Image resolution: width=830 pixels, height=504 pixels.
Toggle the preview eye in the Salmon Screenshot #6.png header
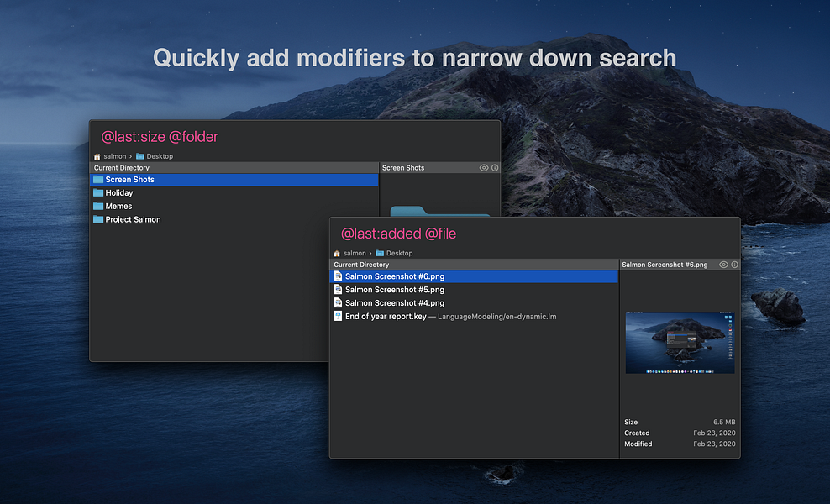(x=723, y=265)
